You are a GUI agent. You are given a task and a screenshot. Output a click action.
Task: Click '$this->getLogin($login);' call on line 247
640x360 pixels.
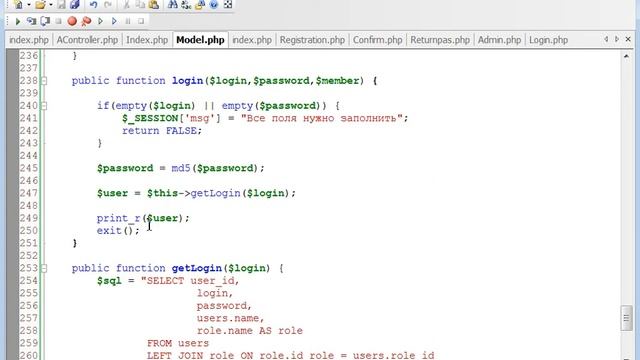click(221, 193)
